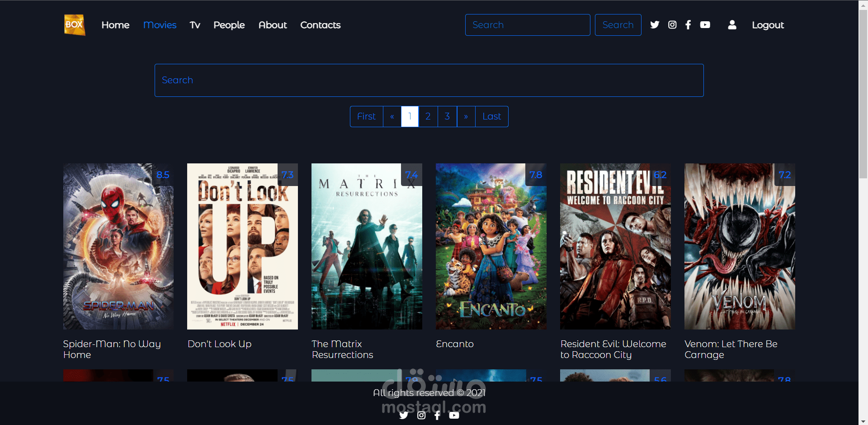Open the user profile icon
This screenshot has width=868, height=425.
(x=732, y=24)
